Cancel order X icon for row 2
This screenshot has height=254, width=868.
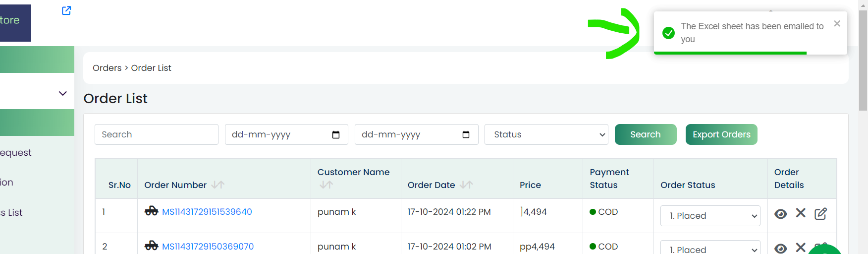[x=801, y=248]
